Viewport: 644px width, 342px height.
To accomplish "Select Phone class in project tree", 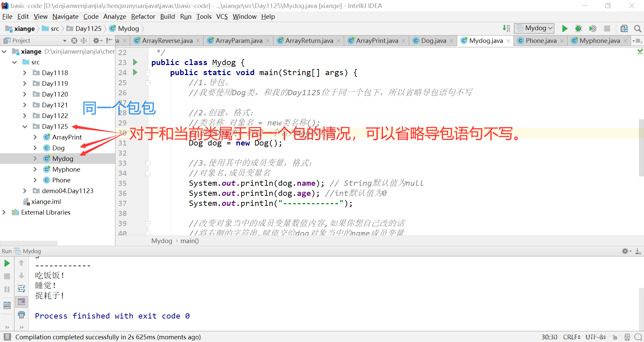I will click(x=61, y=180).
